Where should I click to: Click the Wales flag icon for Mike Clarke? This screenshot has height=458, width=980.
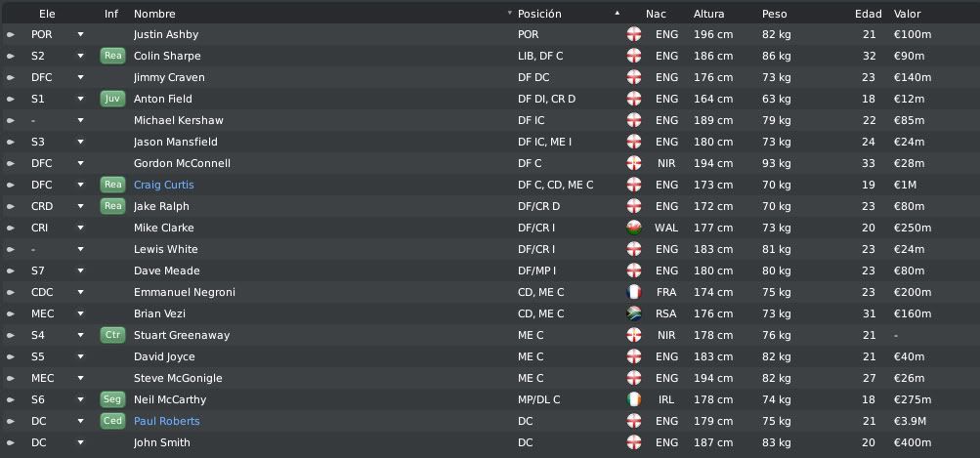(634, 228)
